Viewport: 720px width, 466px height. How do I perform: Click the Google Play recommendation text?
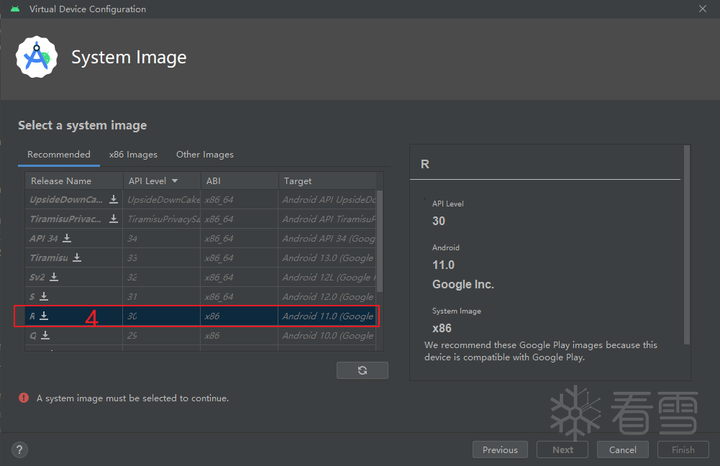click(540, 351)
